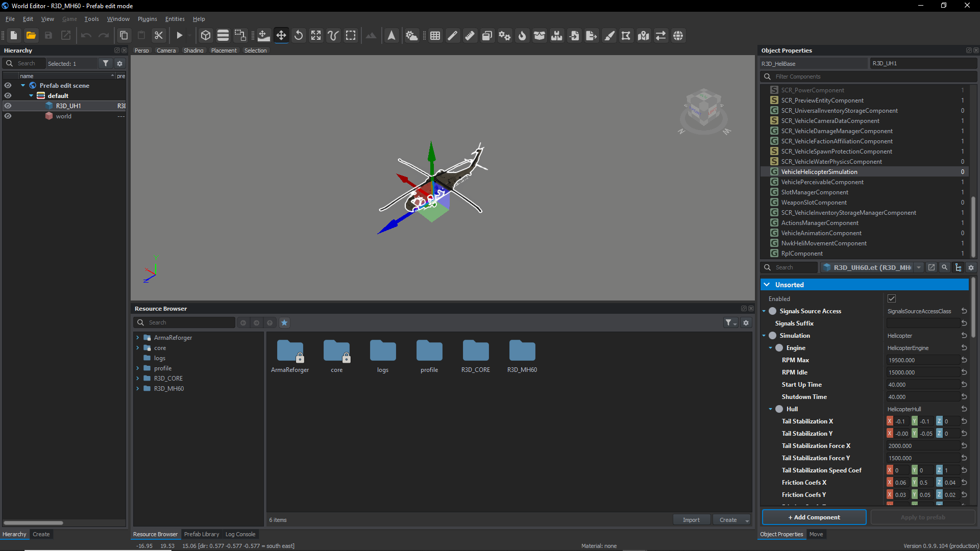Screen dimensions: 980x551
Task: Expand the R3D_MH60 folder in tree
Action: tap(138, 389)
